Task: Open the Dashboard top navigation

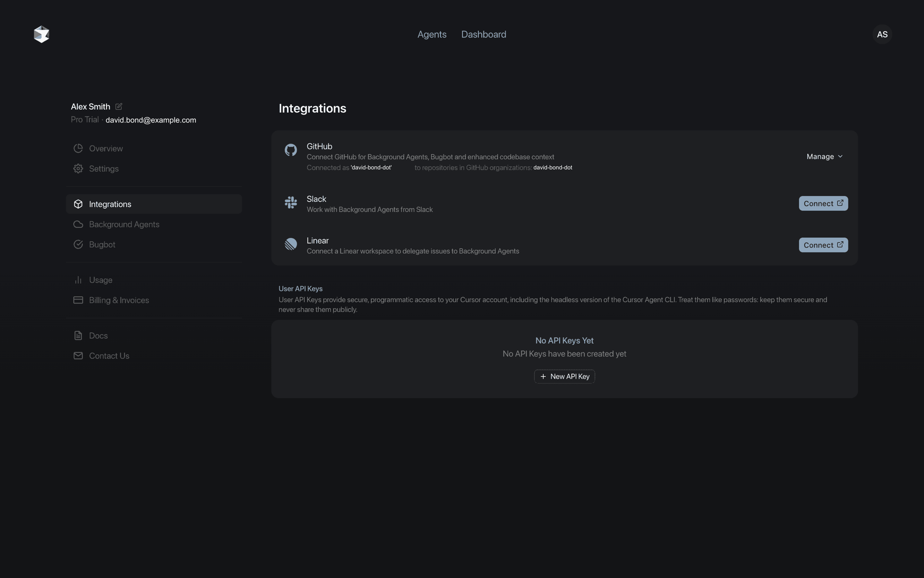Action: point(484,35)
